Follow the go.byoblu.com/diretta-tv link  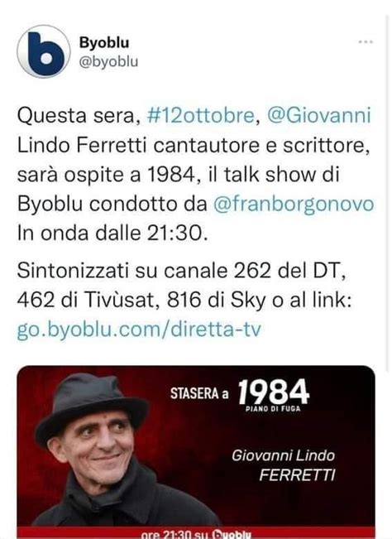click(139, 330)
